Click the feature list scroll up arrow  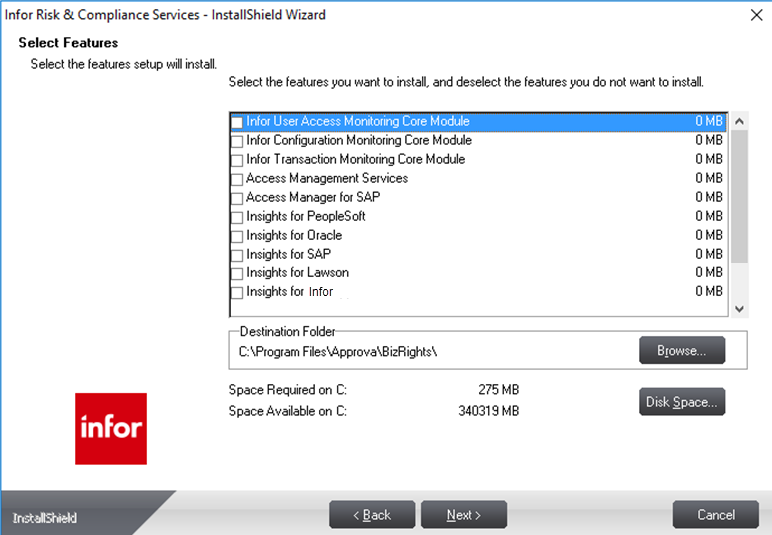[740, 121]
